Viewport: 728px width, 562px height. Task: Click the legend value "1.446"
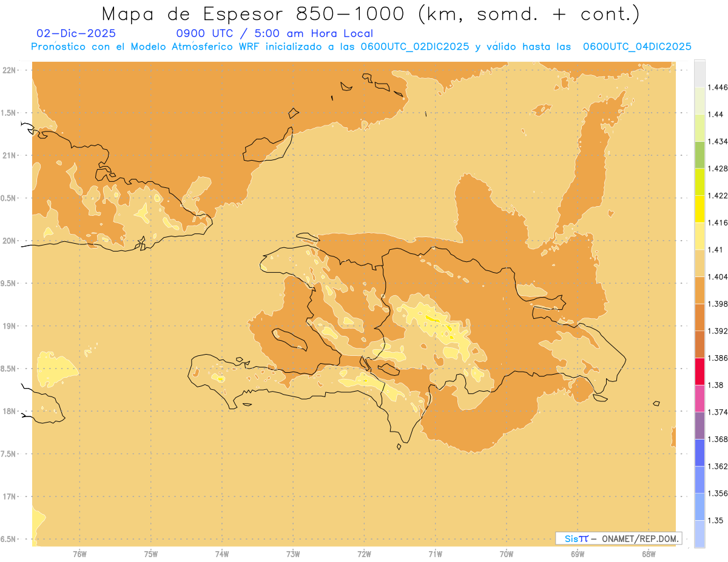(718, 88)
